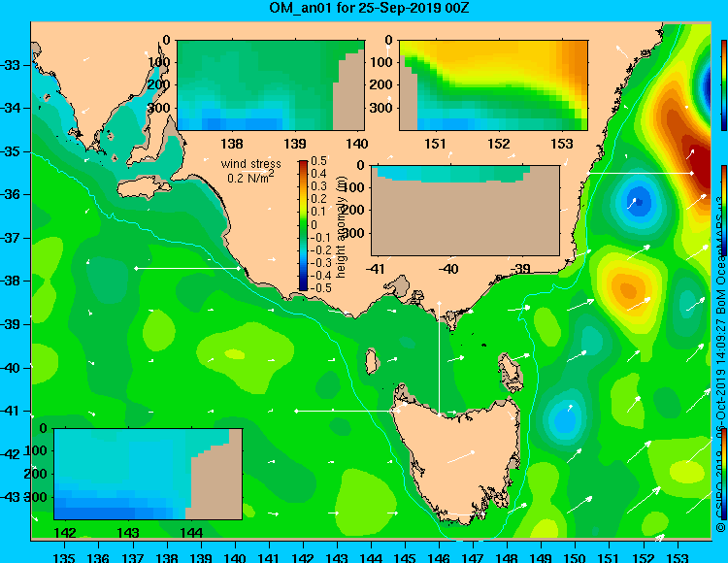Click latitude label "-38" on the left axis
The height and width of the screenshot is (563, 728).
coord(11,281)
